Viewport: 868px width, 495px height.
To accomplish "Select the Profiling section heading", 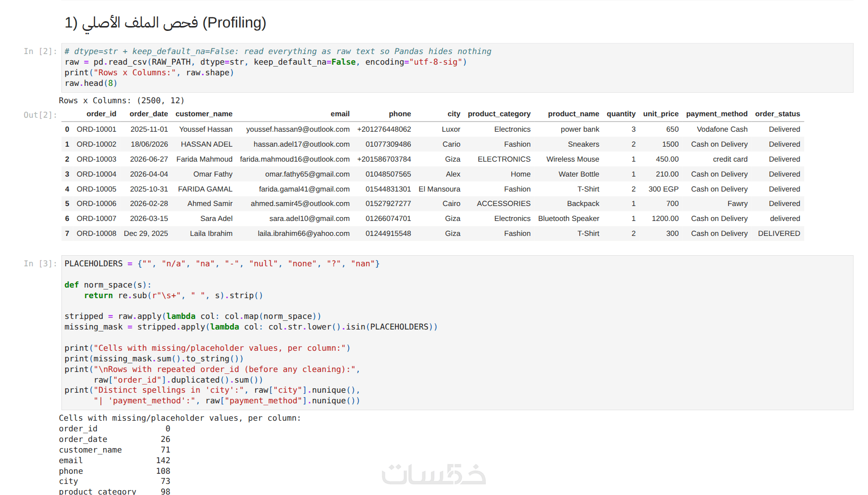I will click(165, 23).
